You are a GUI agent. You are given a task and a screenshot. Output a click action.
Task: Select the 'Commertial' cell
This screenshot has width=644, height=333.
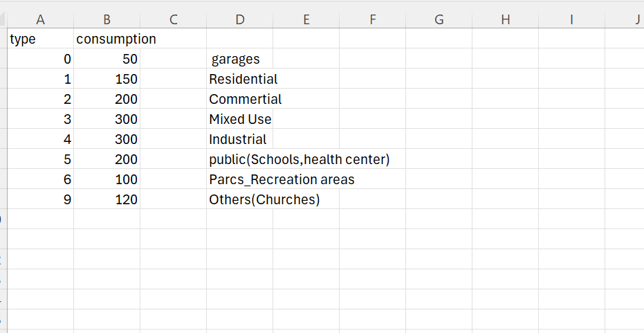[245, 100]
